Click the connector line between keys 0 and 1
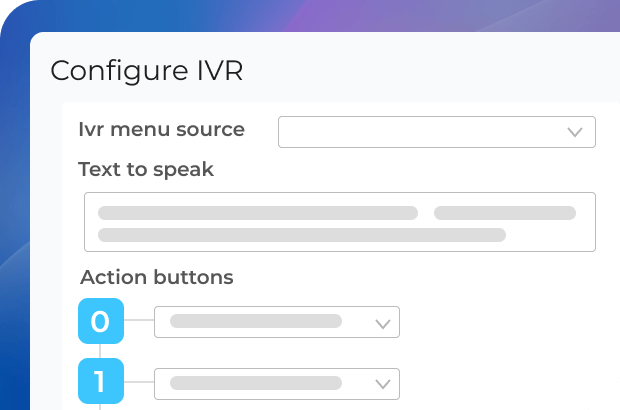 100,351
